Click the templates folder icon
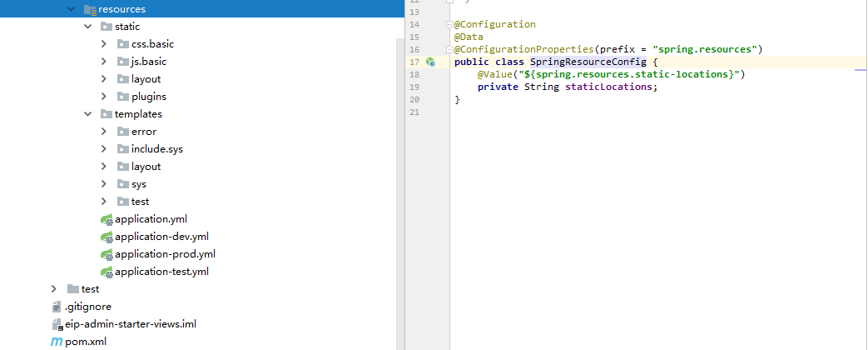The height and width of the screenshot is (350, 868). (x=107, y=113)
